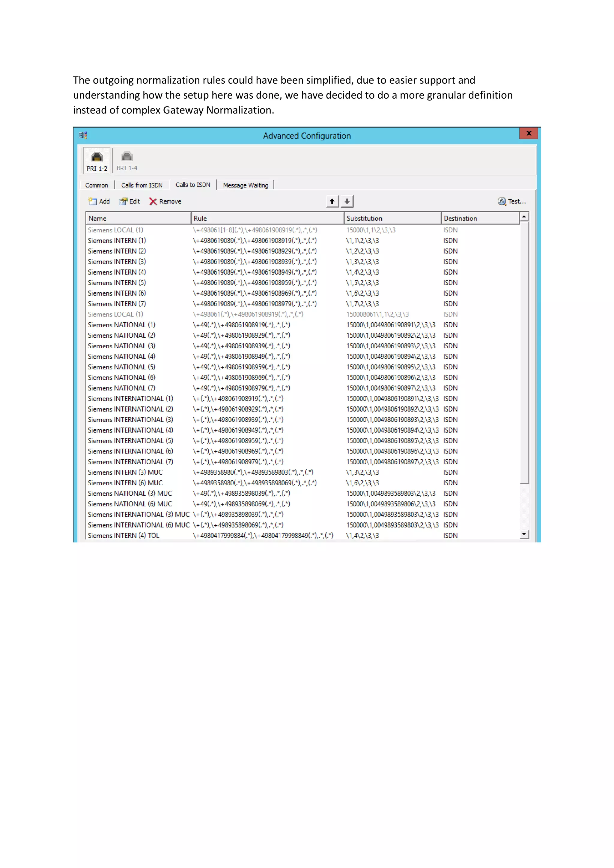Switch to Calls from ISDN tab
Image resolution: width=614 pixels, height=868 pixels.
click(142, 185)
